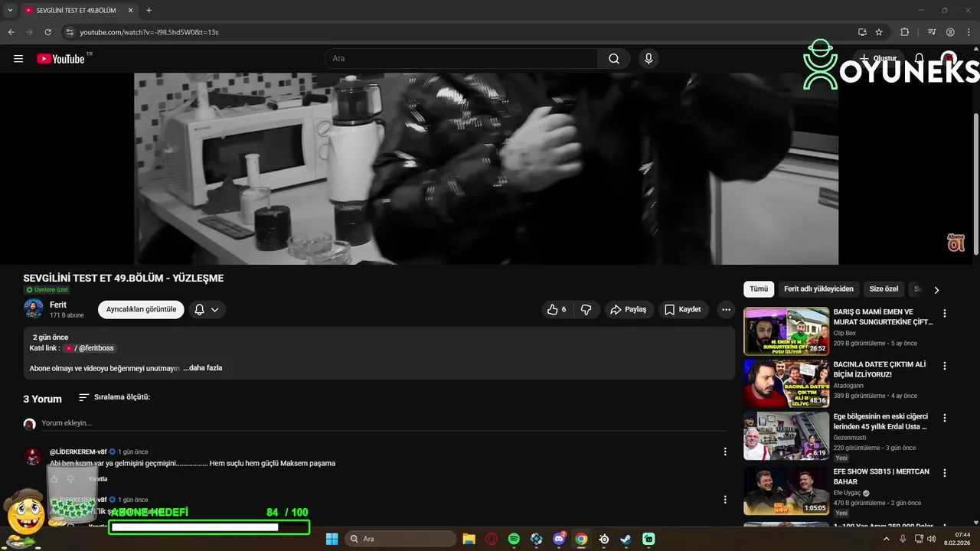This screenshot has height=551, width=980.
Task: Open options for first LİDERKEREM comment
Action: pyautogui.click(x=725, y=452)
